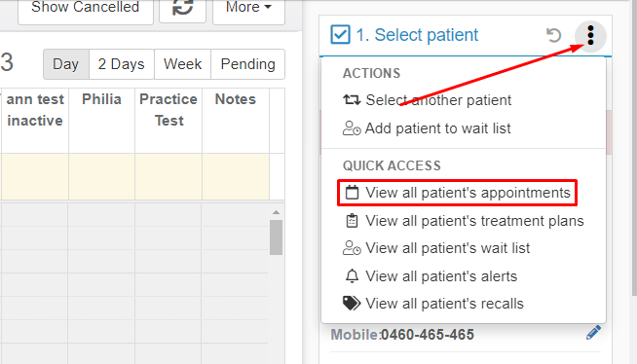Choose Add patient to wait list
637x364 pixels.
[427, 128]
